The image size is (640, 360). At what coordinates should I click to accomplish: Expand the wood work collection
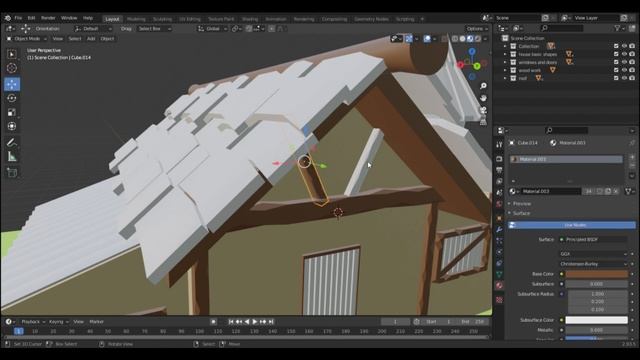coord(505,70)
